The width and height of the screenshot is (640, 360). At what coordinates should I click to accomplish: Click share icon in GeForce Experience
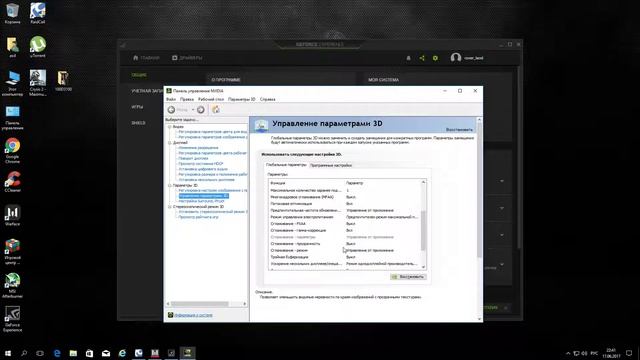(422, 58)
